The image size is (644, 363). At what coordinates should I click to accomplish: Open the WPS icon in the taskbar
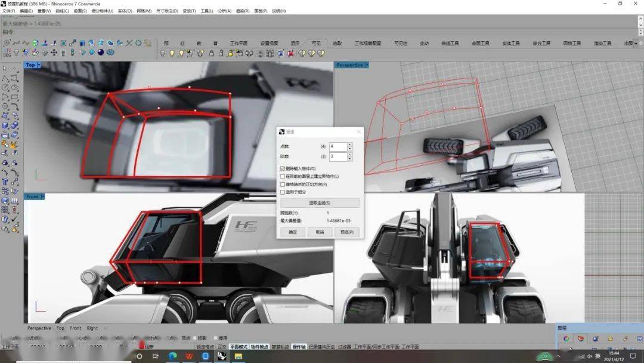[189, 356]
